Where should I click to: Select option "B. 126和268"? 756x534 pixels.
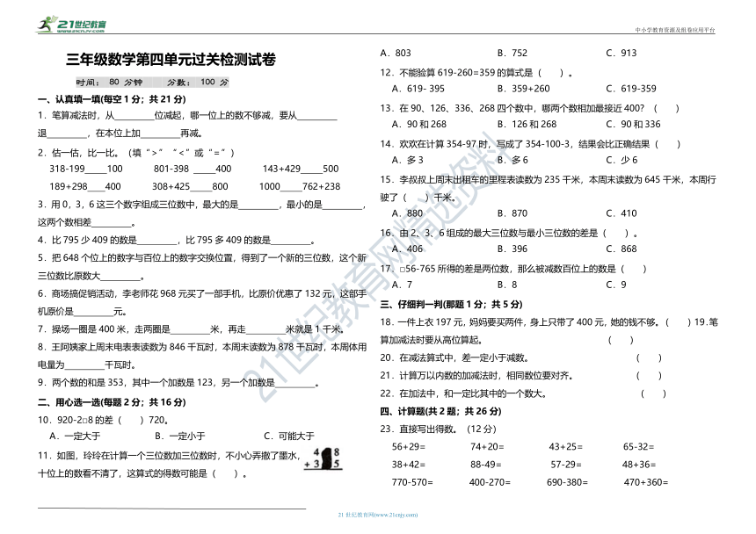point(527,124)
